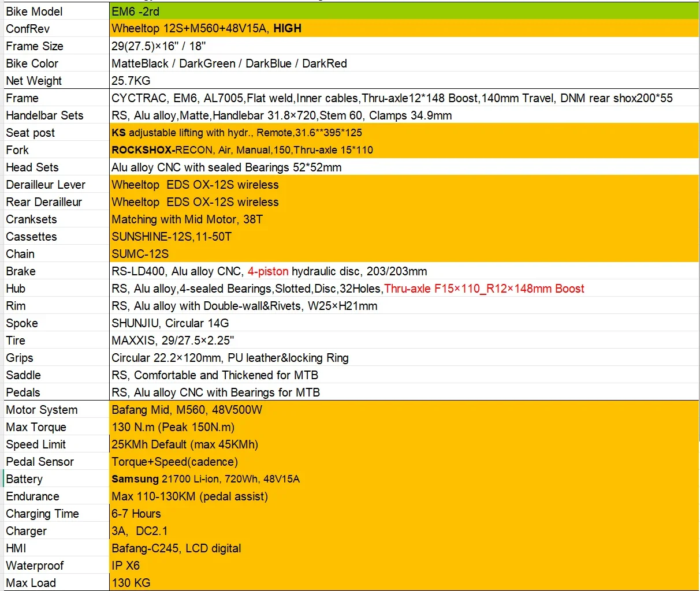Click the 'SHUNJIU, Circular 14G' cell
Screen dimensions: 700x591
(x=404, y=323)
